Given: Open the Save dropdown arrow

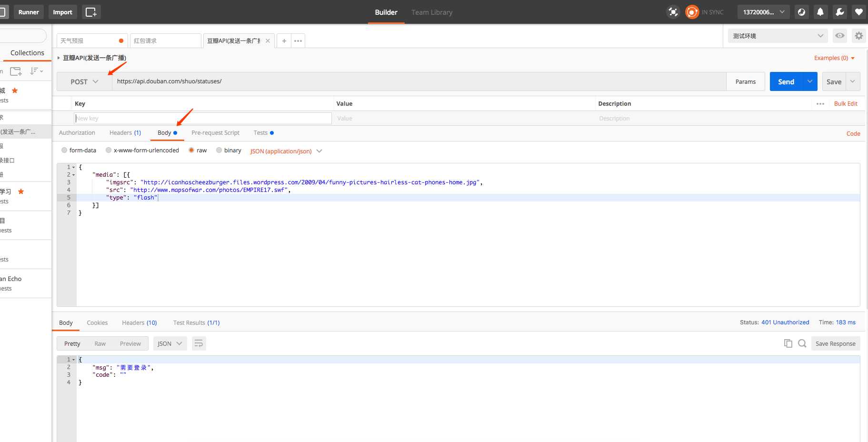Looking at the screenshot, I should [853, 81].
